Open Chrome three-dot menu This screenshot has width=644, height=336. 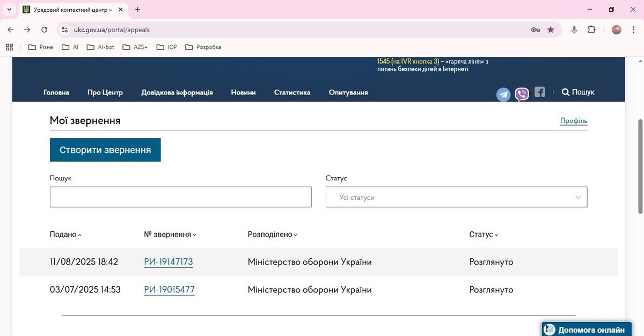click(x=634, y=30)
